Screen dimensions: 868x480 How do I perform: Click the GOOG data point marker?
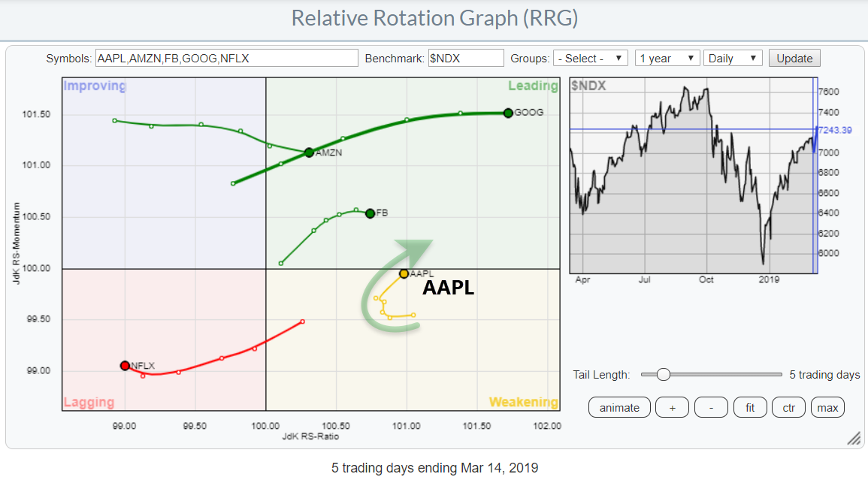(508, 113)
